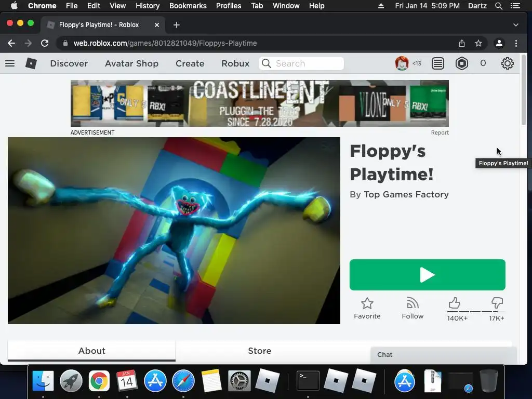Expand the Chrome tab search chevron
Viewport: 532px width, 399px height.
point(516,25)
